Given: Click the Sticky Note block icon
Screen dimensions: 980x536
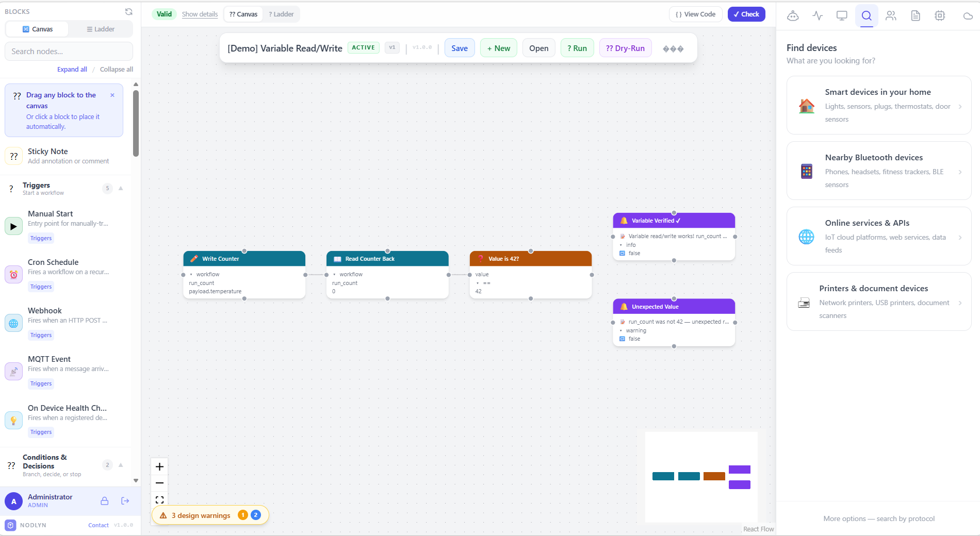Looking at the screenshot, I should (13, 156).
